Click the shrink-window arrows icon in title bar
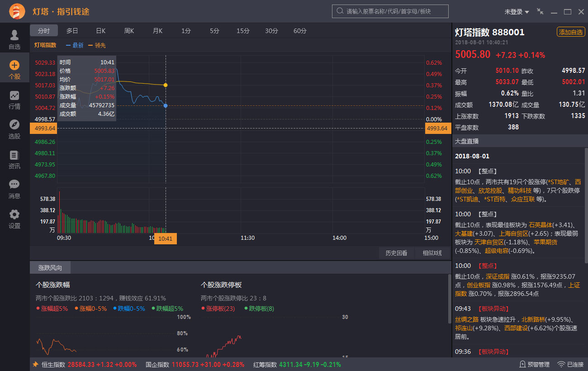 (x=540, y=11)
